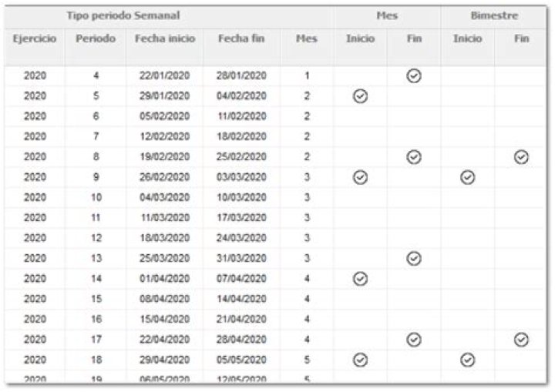Image resolution: width=555 pixels, height=392 pixels.
Task: Sort by the Fecha inicio column header
Action: coord(164,39)
